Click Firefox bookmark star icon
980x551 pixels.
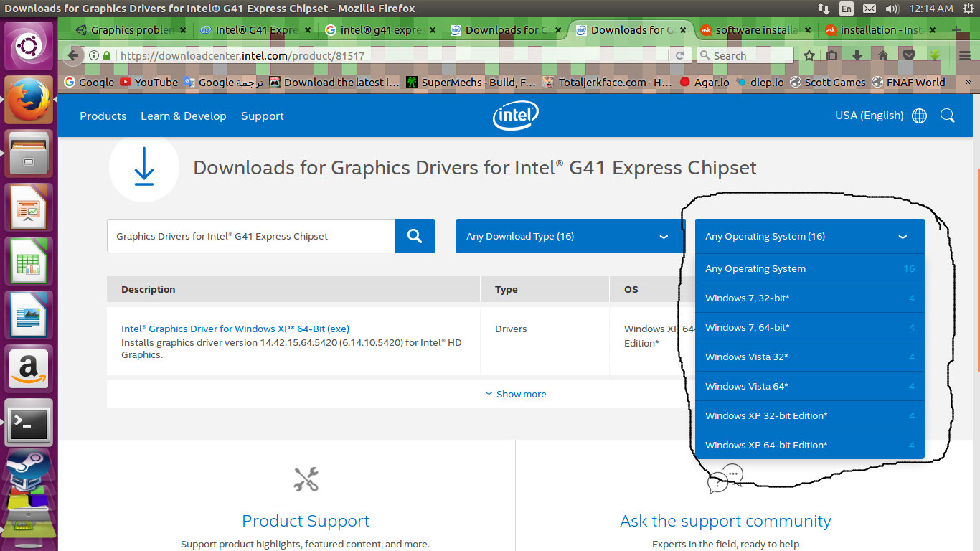[809, 55]
